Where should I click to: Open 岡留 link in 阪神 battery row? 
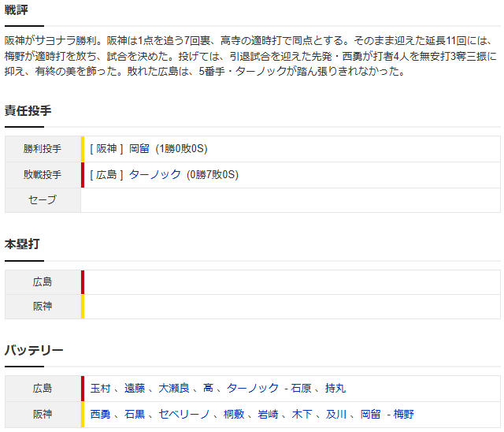[x=370, y=415]
